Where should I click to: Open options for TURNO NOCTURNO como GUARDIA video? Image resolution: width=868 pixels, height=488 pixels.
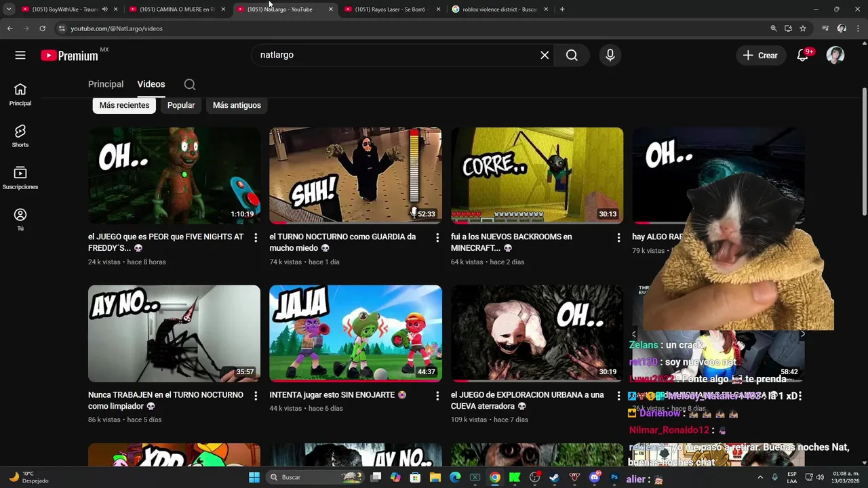(437, 238)
